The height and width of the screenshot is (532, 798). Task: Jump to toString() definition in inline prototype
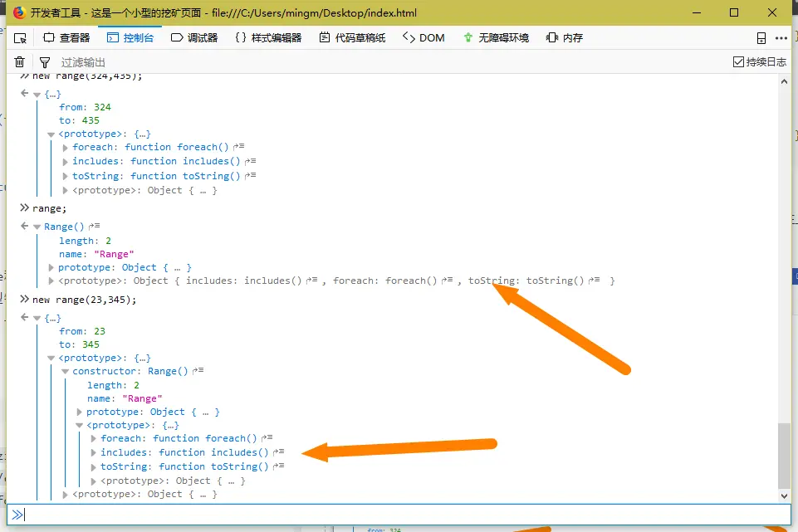(594, 281)
